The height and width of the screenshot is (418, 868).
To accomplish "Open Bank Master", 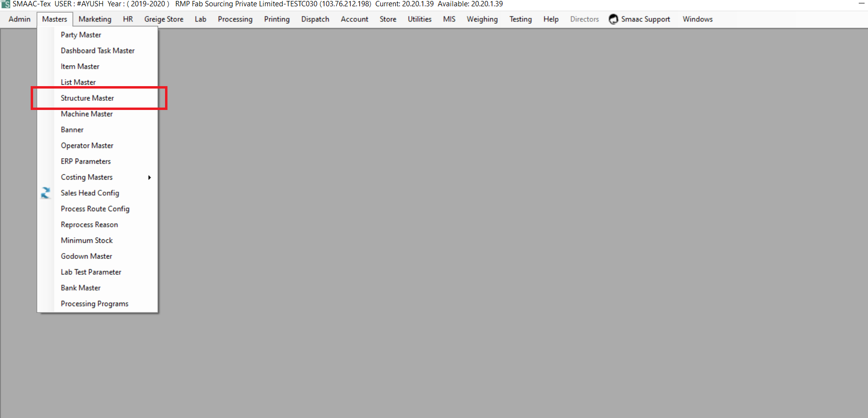I will pyautogui.click(x=97, y=288).
